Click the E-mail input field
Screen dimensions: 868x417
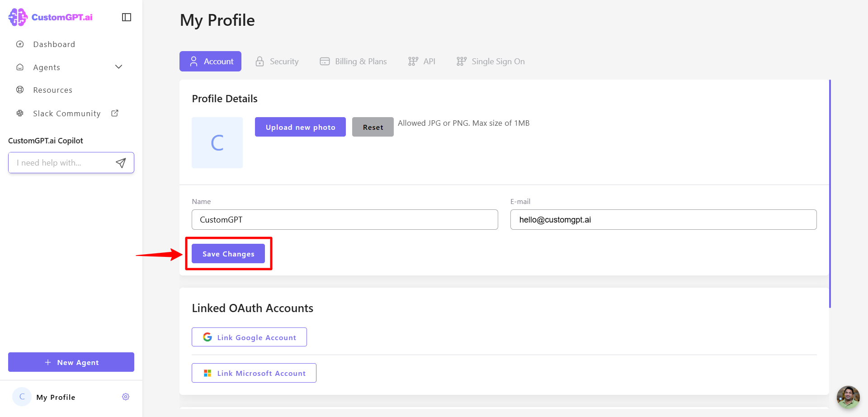coord(663,219)
